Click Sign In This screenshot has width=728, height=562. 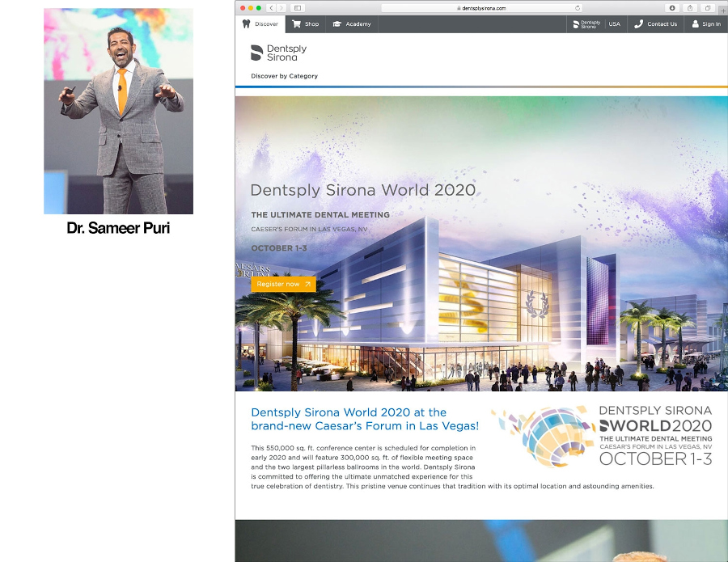pos(706,23)
